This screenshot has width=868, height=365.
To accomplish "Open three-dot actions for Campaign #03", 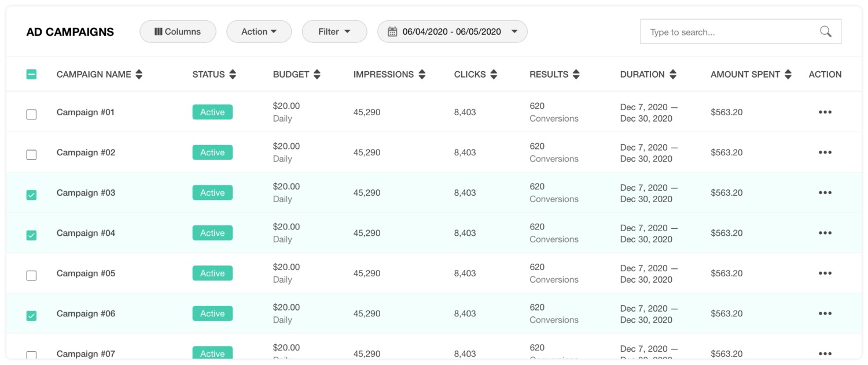I will point(825,193).
